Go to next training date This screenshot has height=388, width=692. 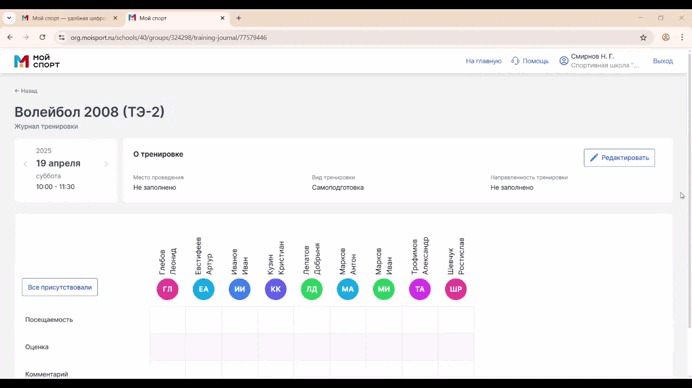point(106,164)
